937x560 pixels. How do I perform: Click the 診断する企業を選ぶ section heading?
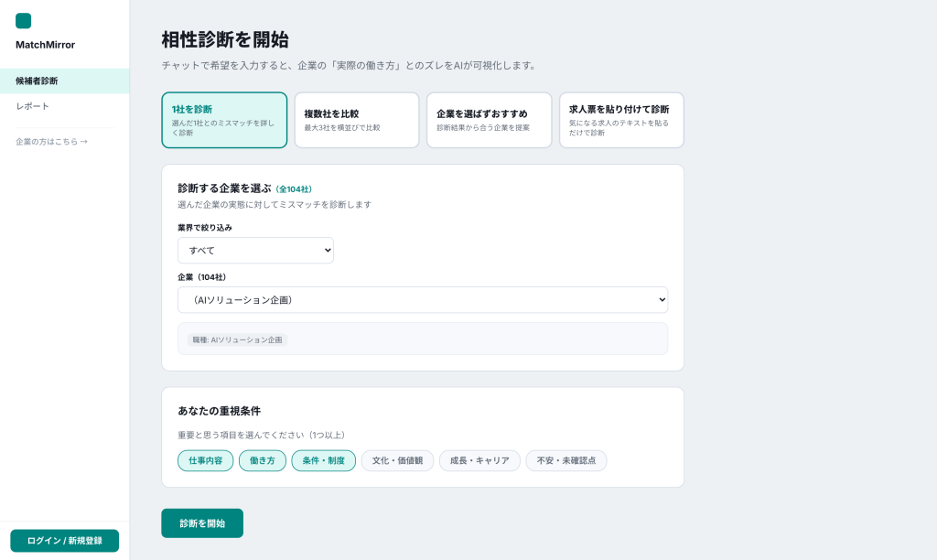point(224,188)
